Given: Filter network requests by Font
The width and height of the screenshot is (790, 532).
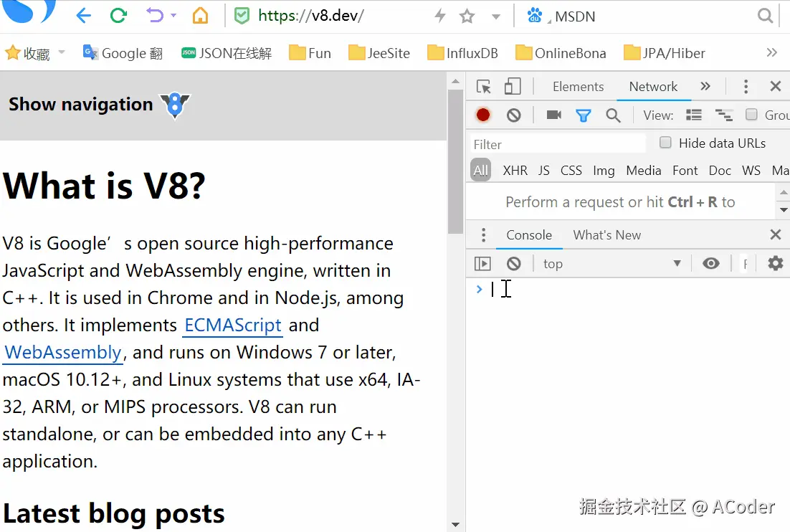Looking at the screenshot, I should (x=685, y=171).
